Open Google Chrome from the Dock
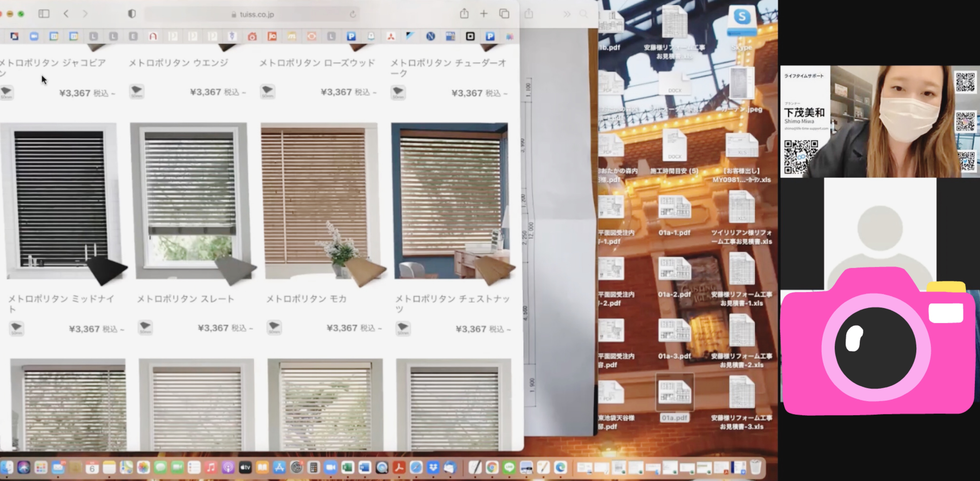 [491, 467]
